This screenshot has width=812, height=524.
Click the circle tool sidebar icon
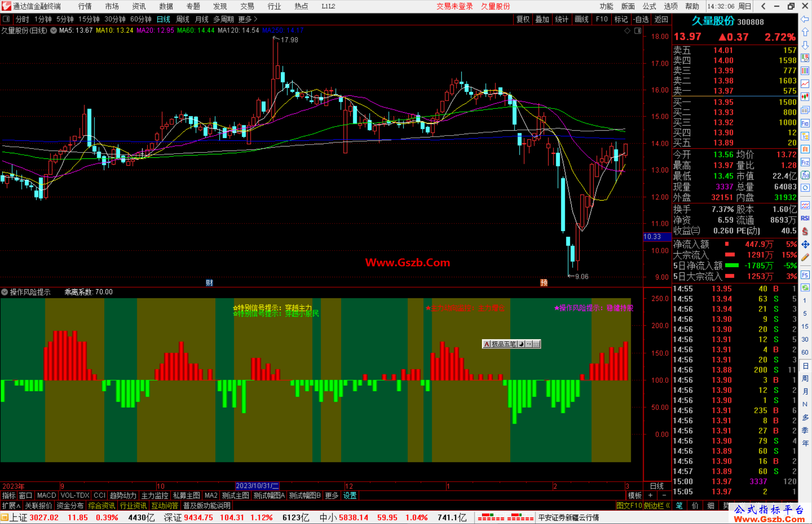click(x=805, y=188)
